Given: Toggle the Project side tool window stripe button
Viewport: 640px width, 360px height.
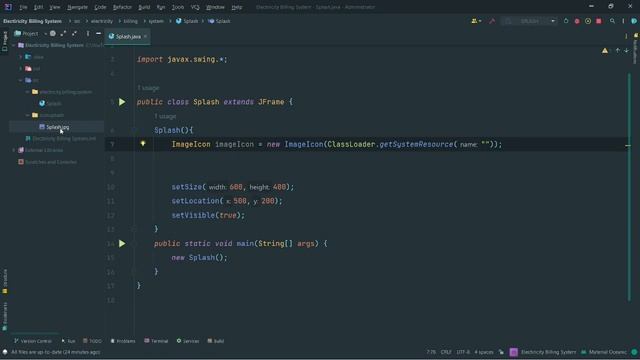Looking at the screenshot, I should point(5,41).
